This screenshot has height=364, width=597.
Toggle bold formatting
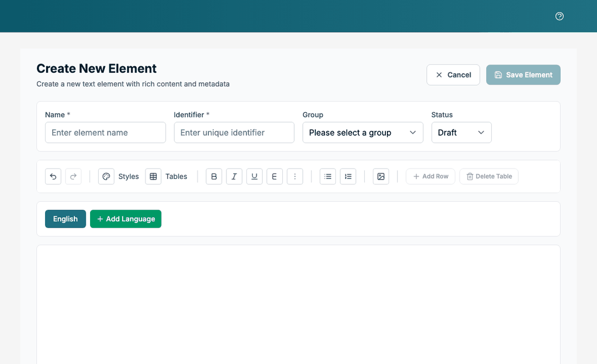tap(214, 176)
